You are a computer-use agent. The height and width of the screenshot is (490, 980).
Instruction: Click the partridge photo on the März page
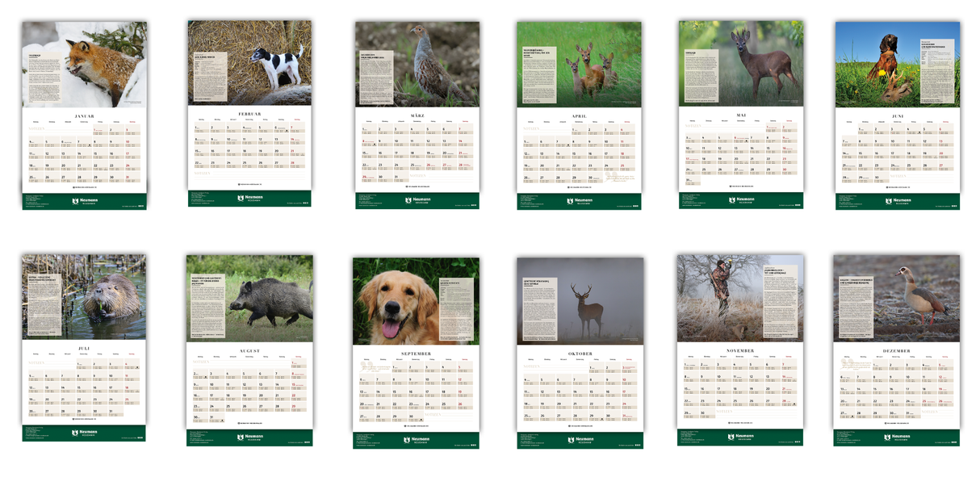[417, 63]
